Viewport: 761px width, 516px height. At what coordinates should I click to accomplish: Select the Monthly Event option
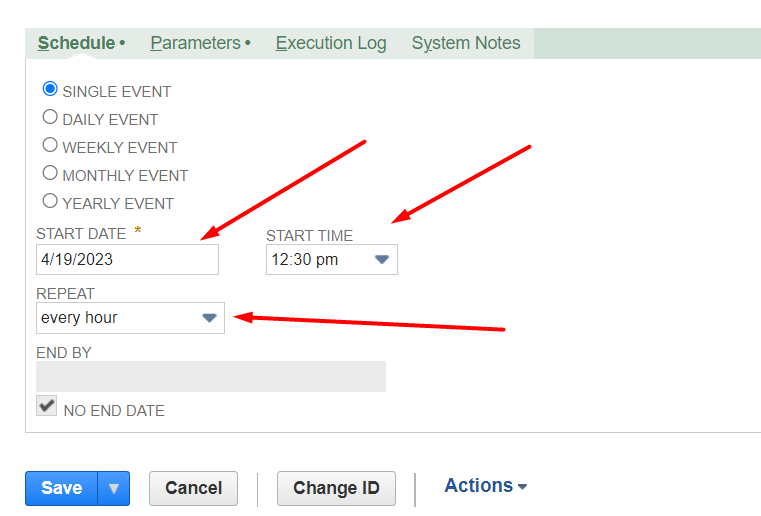(x=50, y=173)
